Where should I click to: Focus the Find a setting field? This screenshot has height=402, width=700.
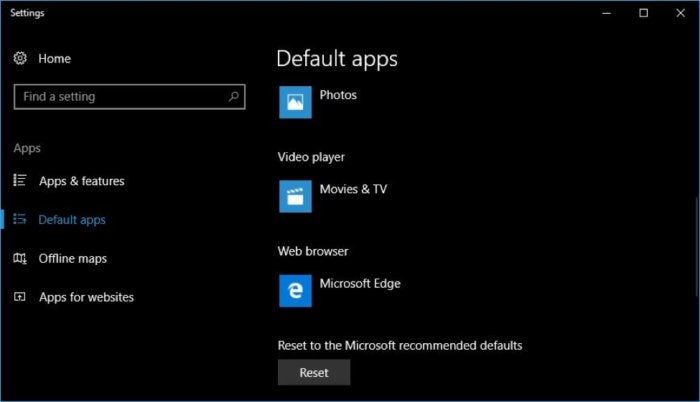pos(129,96)
